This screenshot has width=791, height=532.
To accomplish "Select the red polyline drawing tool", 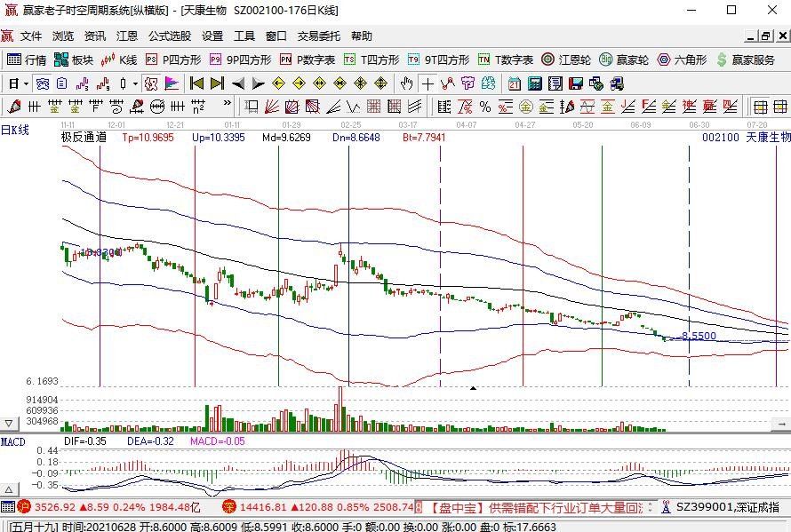I will pyautogui.click(x=447, y=83).
